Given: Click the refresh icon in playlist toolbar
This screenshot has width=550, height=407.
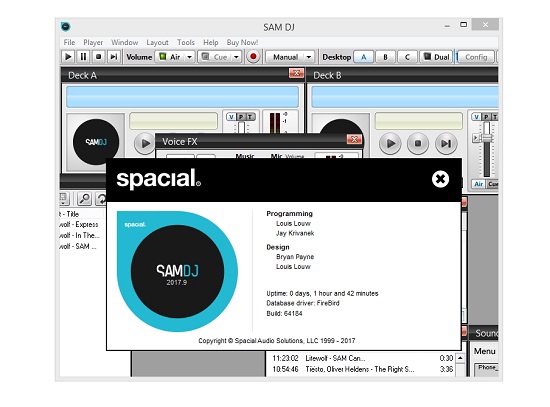Looking at the screenshot, I should (x=101, y=198).
